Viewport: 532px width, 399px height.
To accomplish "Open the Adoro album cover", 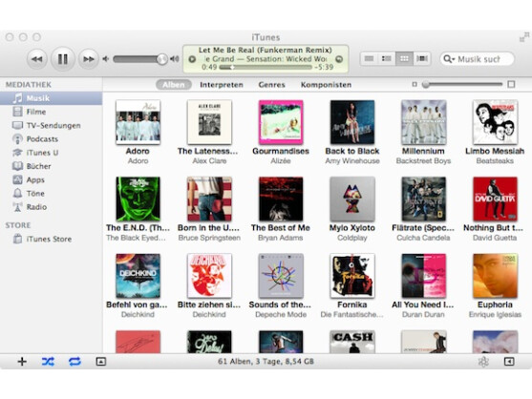I will coord(138,122).
